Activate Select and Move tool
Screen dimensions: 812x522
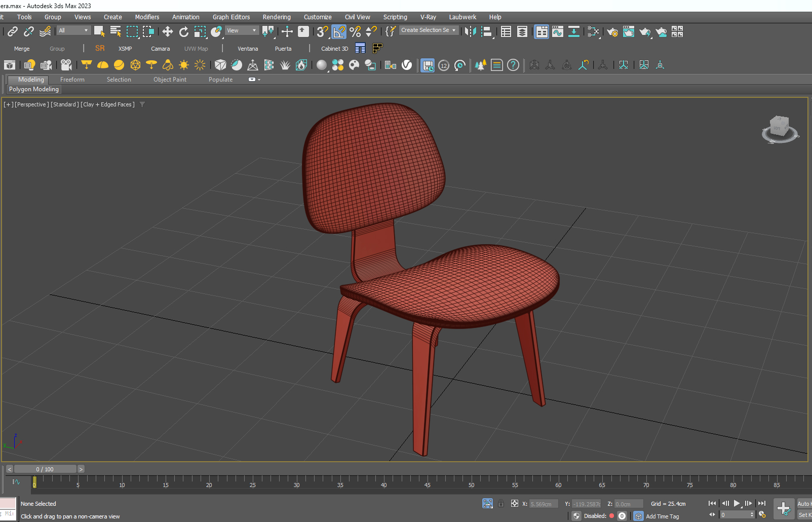click(x=168, y=31)
